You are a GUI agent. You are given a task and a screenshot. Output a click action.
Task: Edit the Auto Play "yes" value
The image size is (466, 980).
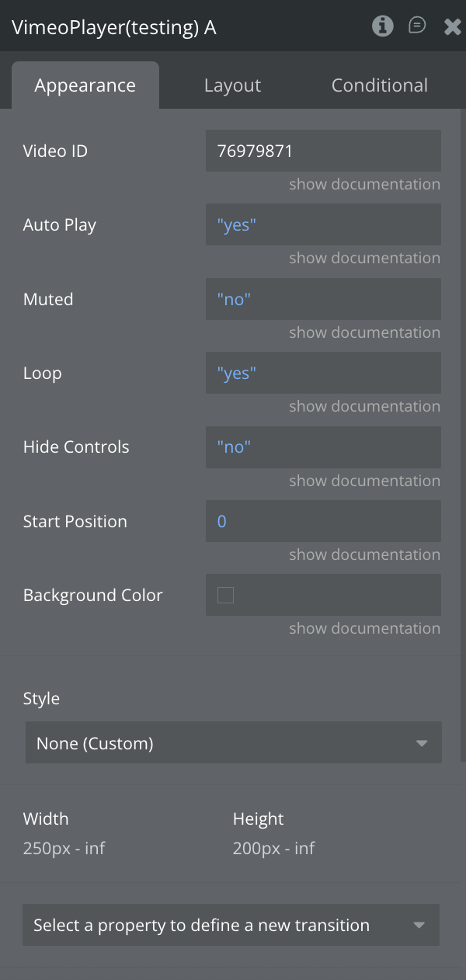(x=323, y=225)
